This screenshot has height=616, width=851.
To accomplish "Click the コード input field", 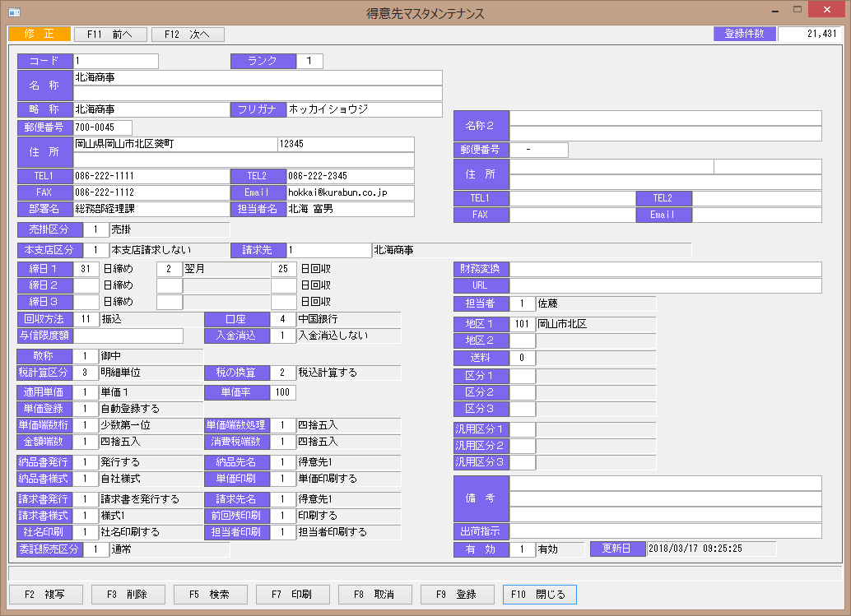I will pyautogui.click(x=116, y=62).
